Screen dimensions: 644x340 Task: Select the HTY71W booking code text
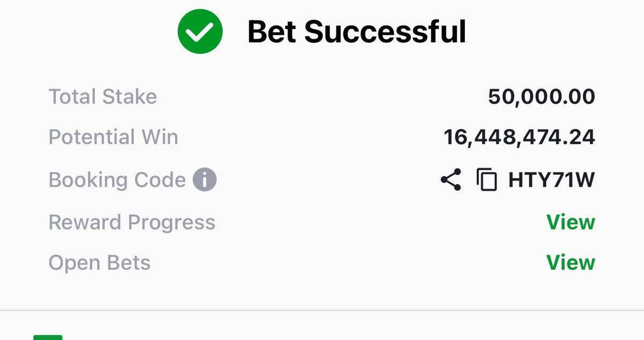pyautogui.click(x=551, y=180)
